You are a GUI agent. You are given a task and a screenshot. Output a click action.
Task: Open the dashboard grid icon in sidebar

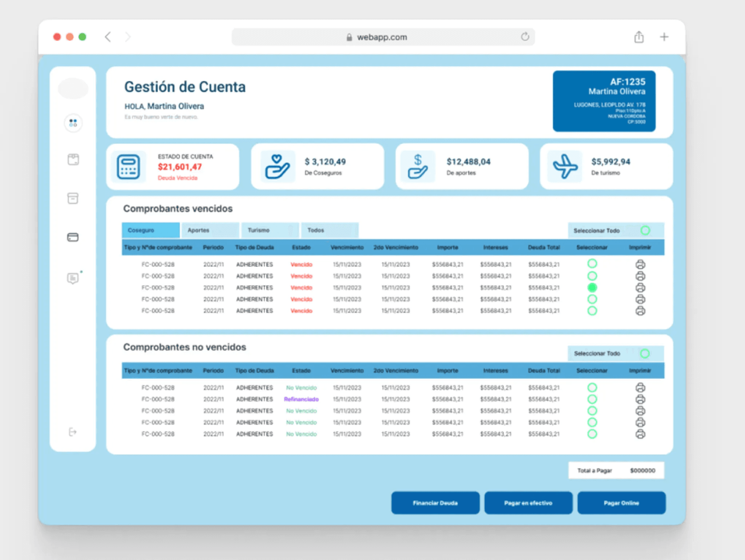(x=73, y=123)
